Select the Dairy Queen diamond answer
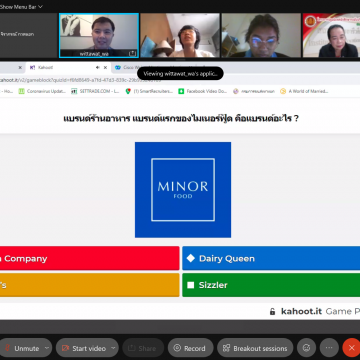Screen dimensions: 360x360 (x=271, y=258)
